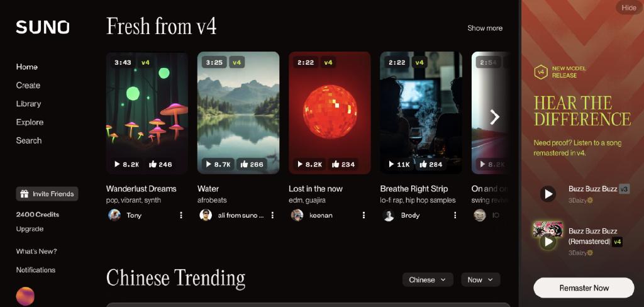Expand the Chinese language dropdown
Viewport: 644px width, 307px height.
428,280
